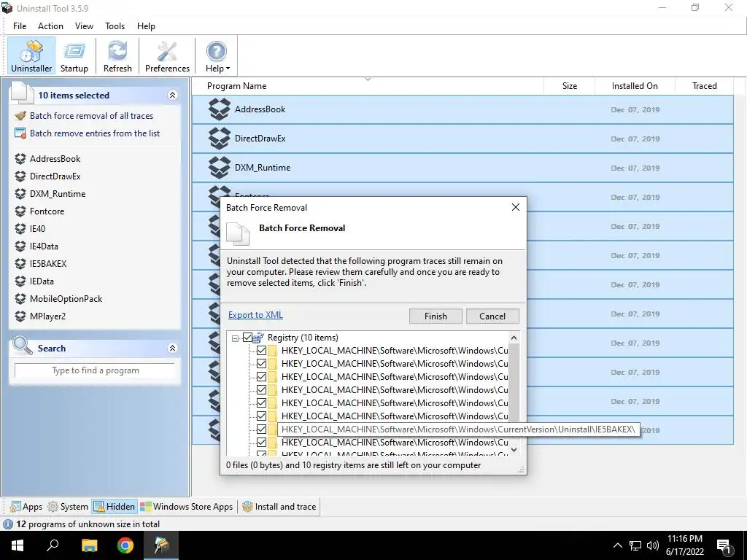The image size is (747, 560).
Task: Click Fontcore box icon in the sidebar
Action: pos(20,211)
